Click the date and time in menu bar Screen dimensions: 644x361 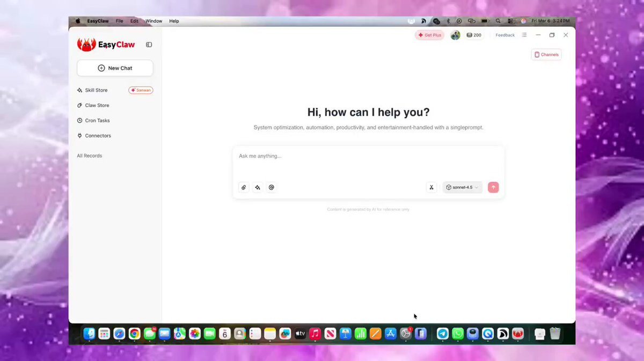pos(550,21)
